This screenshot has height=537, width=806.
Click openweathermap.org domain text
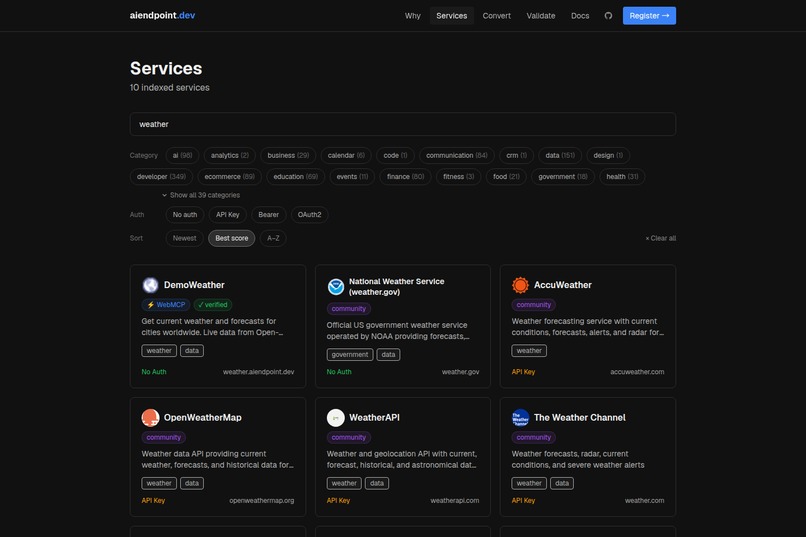[262, 501]
